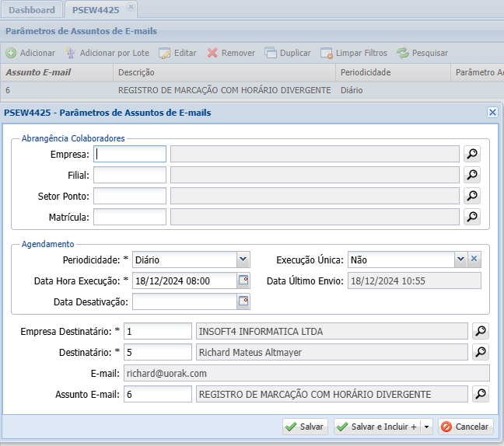Open calendar picker for Data Hora Execução
This screenshot has height=446, width=504.
pyautogui.click(x=243, y=280)
